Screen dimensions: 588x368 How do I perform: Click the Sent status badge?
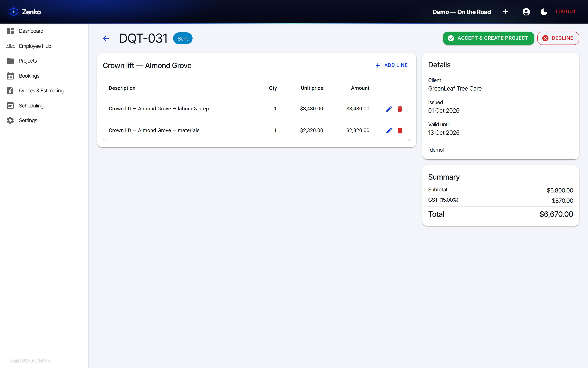click(183, 38)
